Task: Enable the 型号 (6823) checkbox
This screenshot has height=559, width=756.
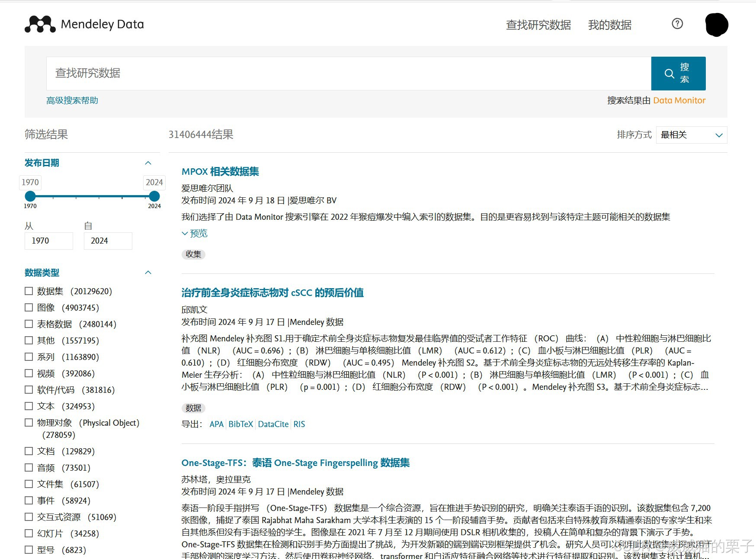Action: pyautogui.click(x=29, y=550)
